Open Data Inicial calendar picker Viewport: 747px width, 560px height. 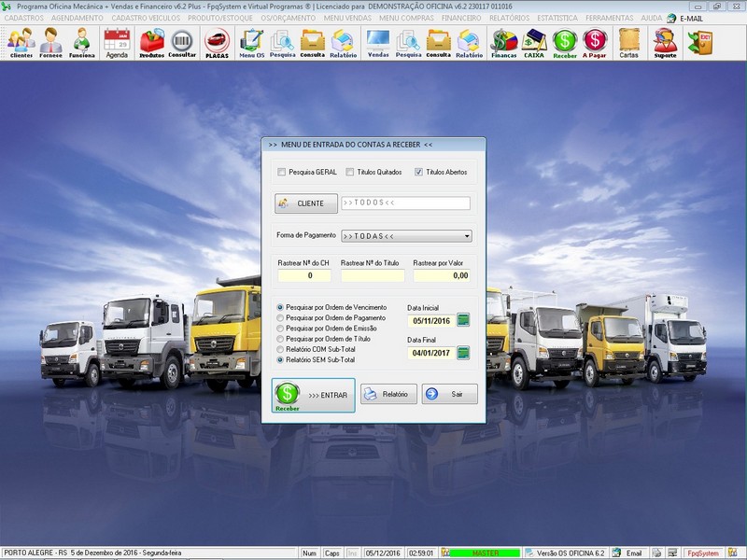coord(463,320)
